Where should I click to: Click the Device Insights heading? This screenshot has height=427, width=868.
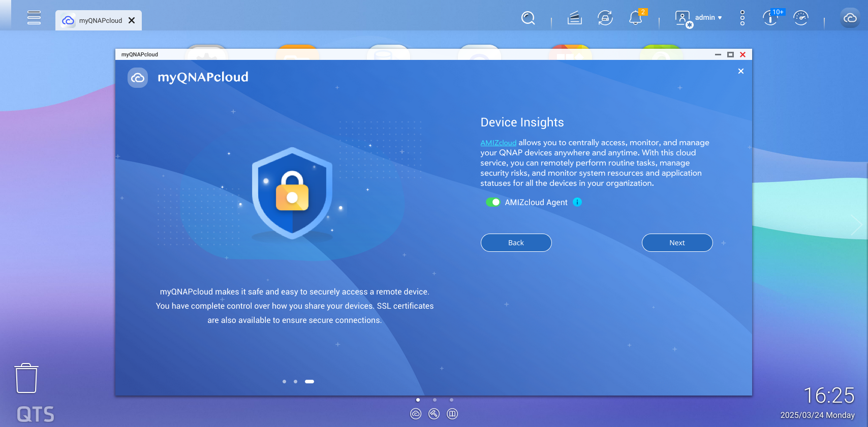tap(522, 122)
